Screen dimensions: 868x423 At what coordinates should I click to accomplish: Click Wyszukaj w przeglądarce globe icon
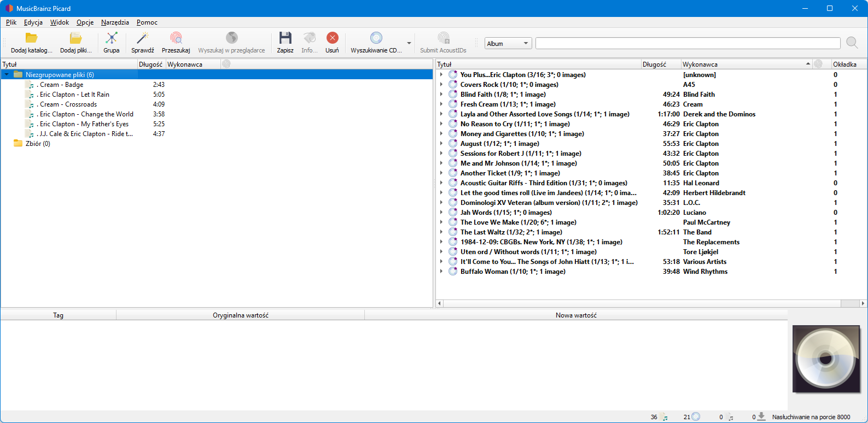pos(232,38)
